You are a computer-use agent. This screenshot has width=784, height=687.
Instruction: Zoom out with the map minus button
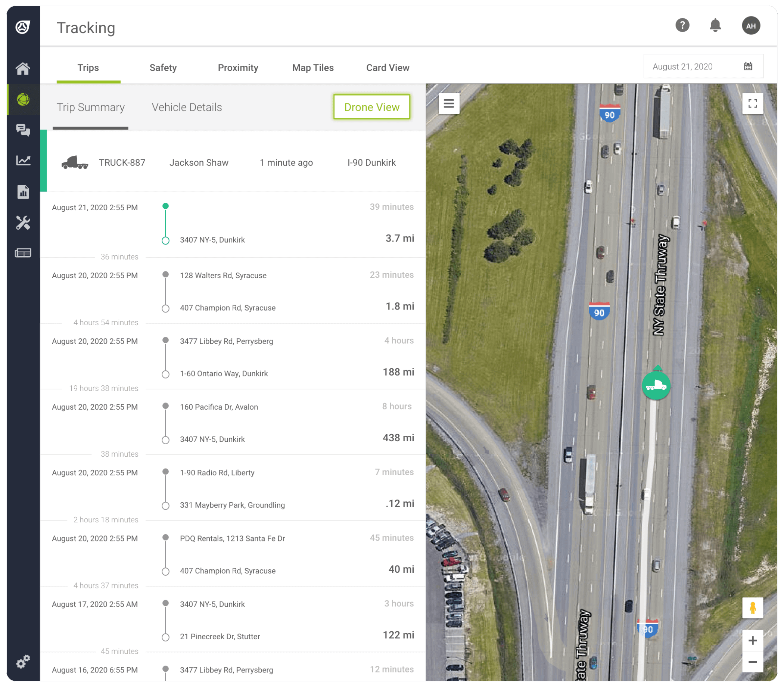tap(753, 662)
